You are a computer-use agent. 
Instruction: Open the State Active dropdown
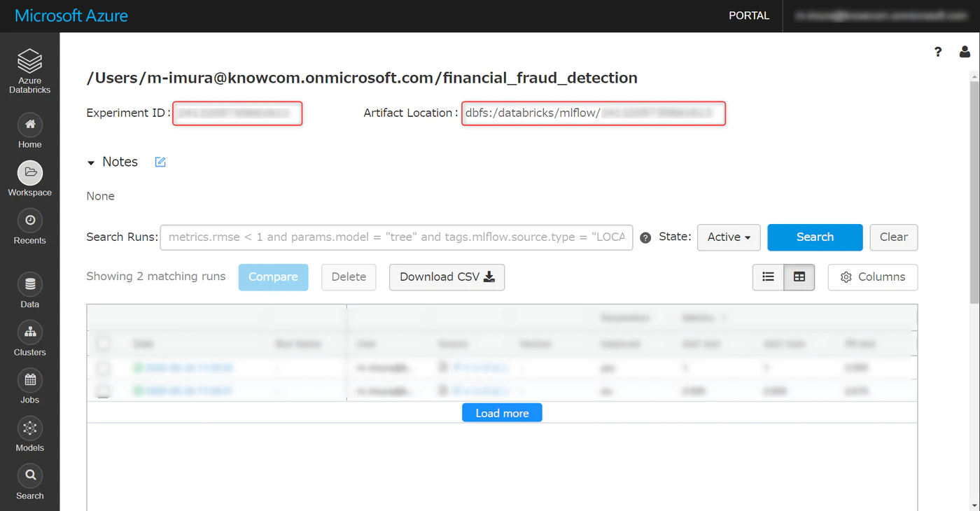tap(729, 237)
